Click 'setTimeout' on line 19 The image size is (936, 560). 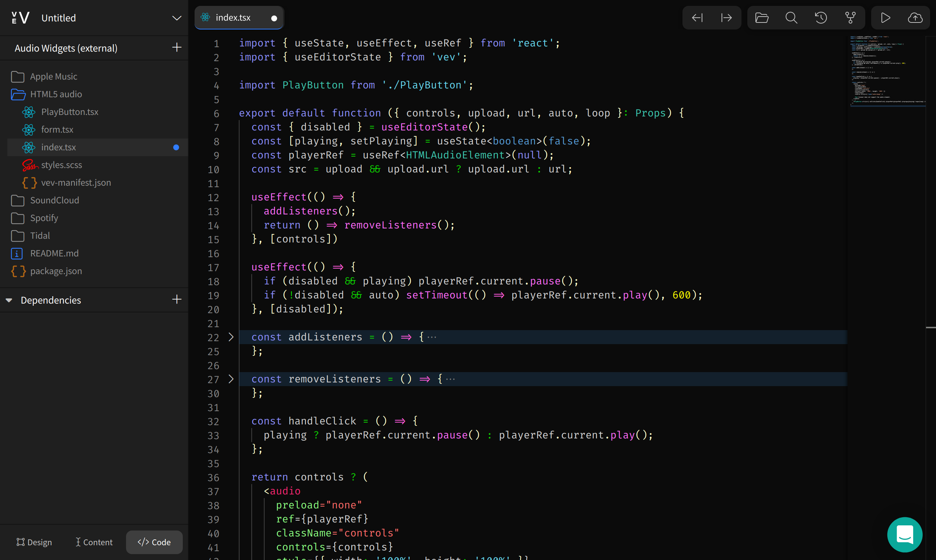click(x=437, y=295)
